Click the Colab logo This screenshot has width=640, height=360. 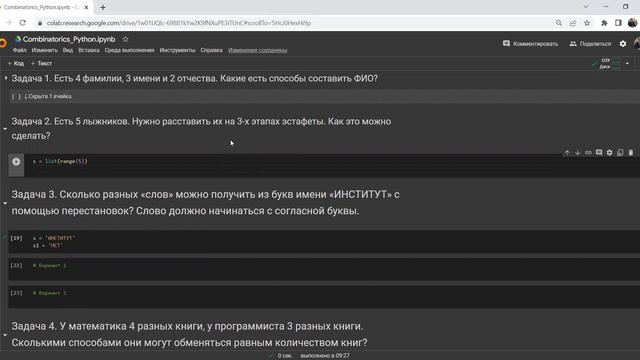[3, 43]
